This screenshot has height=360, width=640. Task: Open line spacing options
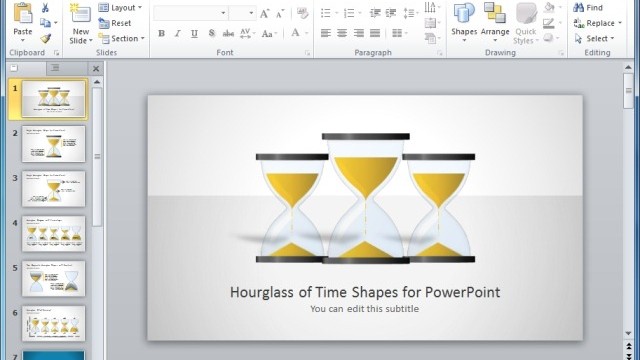pyautogui.click(x=409, y=13)
